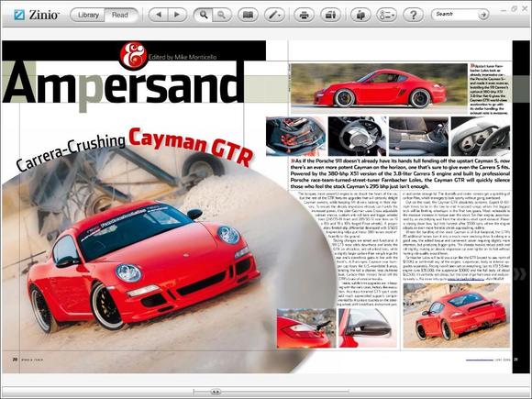Viewport: 532px width, 399px height.
Task: Open the help question mark icon
Action: click(x=413, y=15)
